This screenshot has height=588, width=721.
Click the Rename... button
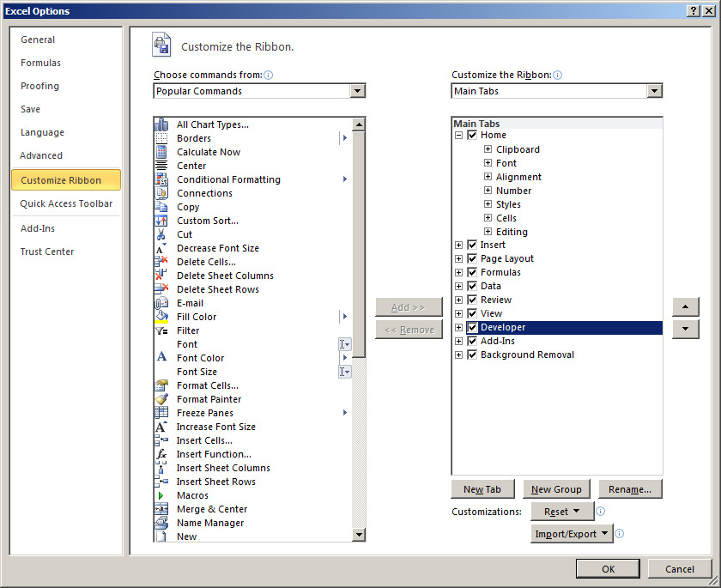[x=630, y=489]
